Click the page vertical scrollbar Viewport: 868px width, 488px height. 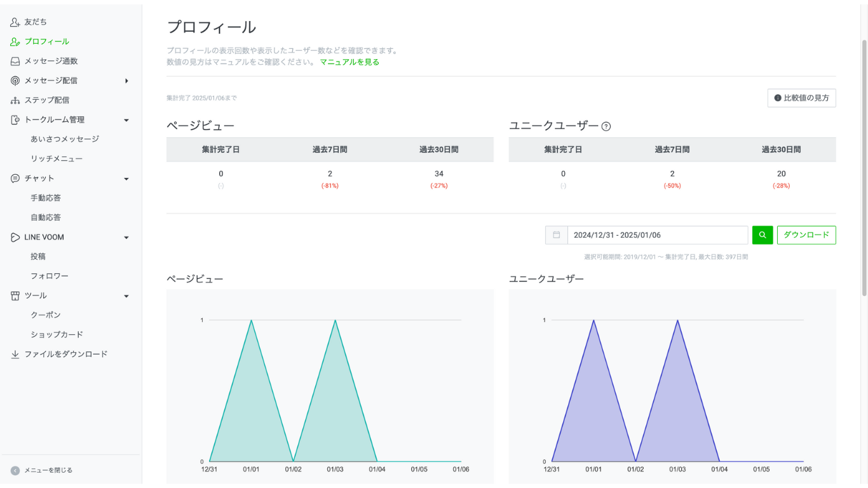[x=864, y=166]
